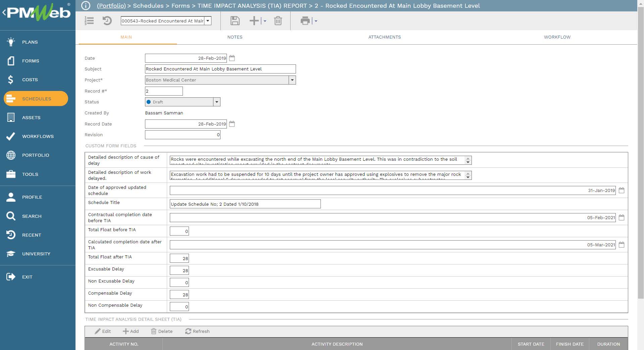
Task: Click the University graduation cap icon
Action: (x=11, y=254)
